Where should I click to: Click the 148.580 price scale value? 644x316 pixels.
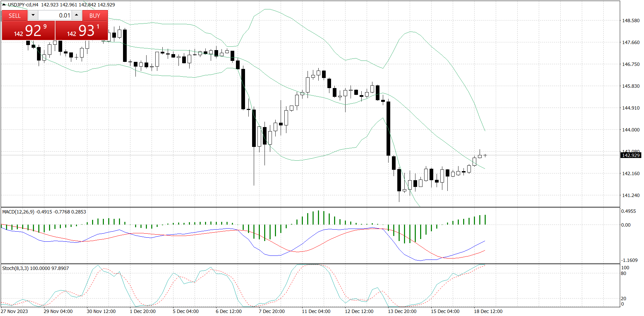631,21
